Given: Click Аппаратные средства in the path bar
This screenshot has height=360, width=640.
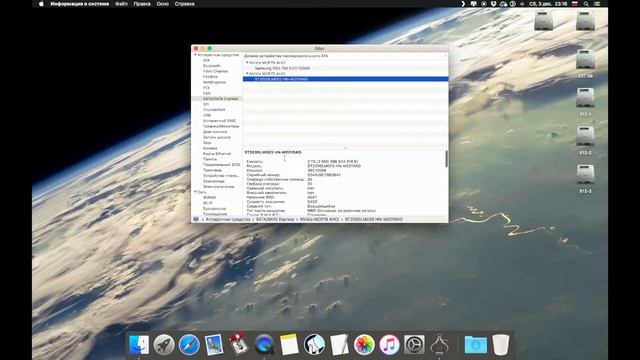Looking at the screenshot, I should (228, 220).
